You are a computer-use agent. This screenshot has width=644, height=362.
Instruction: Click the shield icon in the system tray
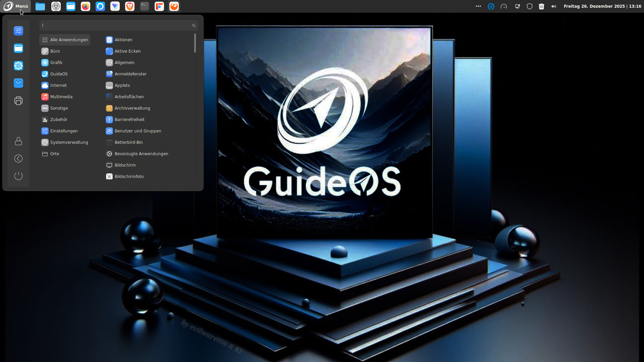(530, 6)
